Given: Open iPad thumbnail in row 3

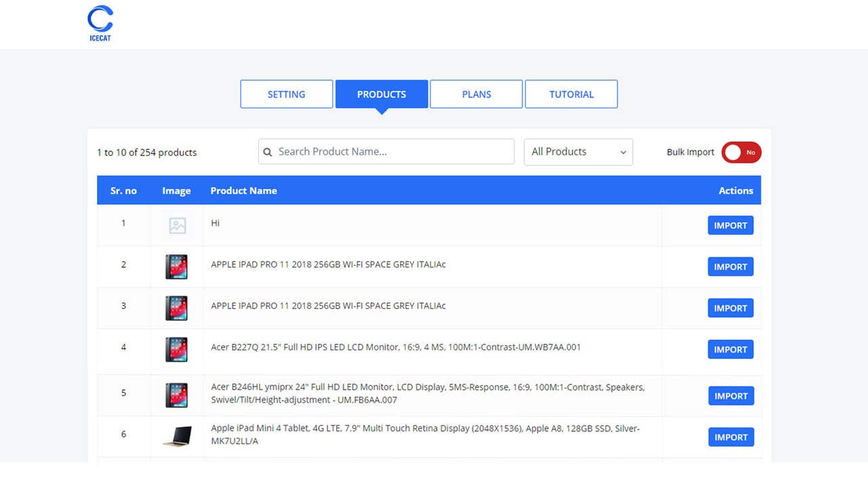Looking at the screenshot, I should (x=177, y=308).
